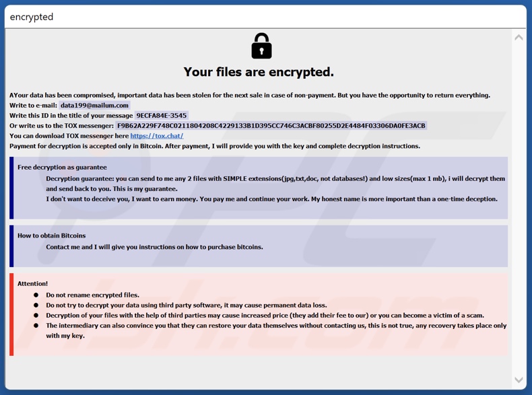The width and height of the screenshot is (532, 395).
Task: Click the "Payment for decryption" Bitcoin sentence
Action: click(215, 146)
